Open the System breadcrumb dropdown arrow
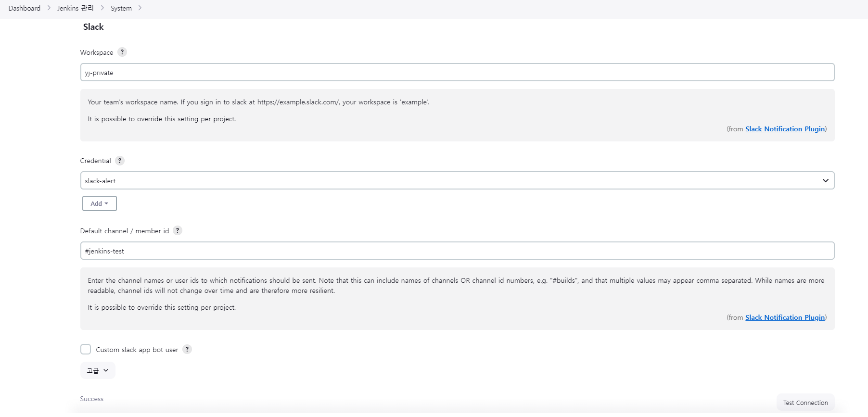The height and width of the screenshot is (417, 868). click(140, 8)
